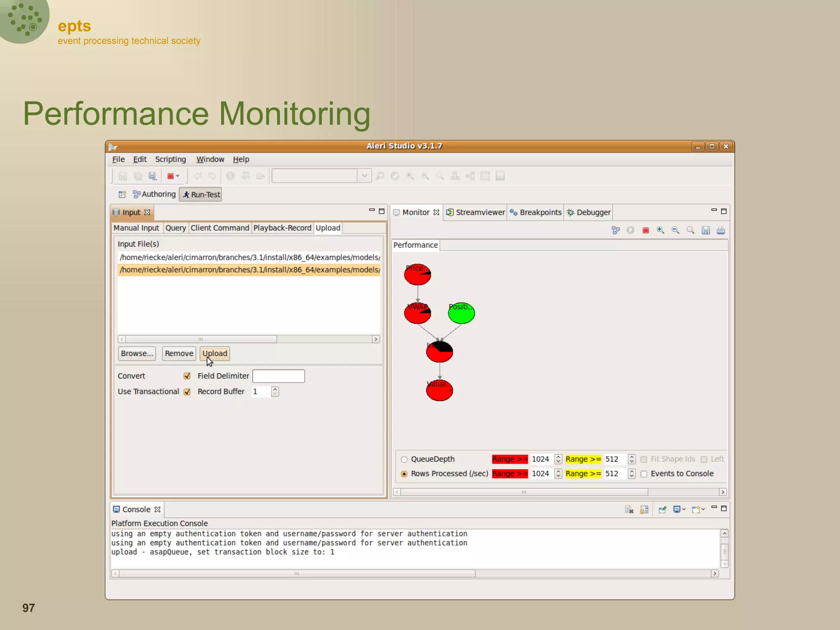This screenshot has height=630, width=840.
Task: Clear the Console output icon
Action: tap(629, 510)
